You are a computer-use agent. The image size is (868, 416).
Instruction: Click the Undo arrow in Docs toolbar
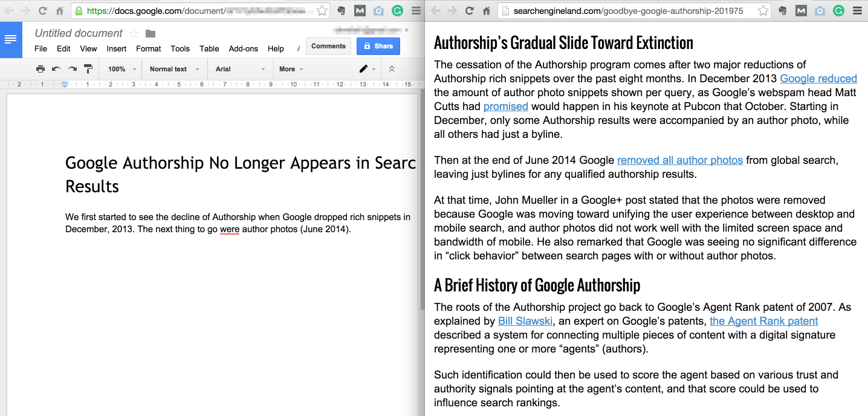[56, 69]
